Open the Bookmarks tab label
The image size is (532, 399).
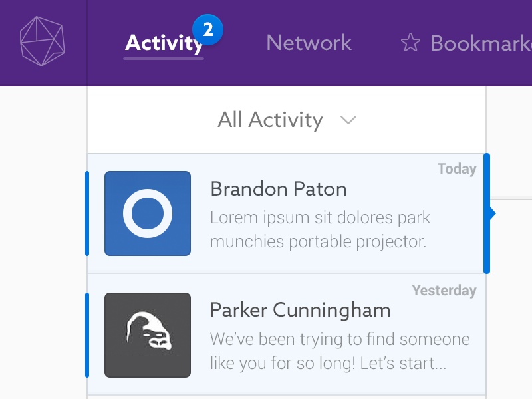(481, 43)
